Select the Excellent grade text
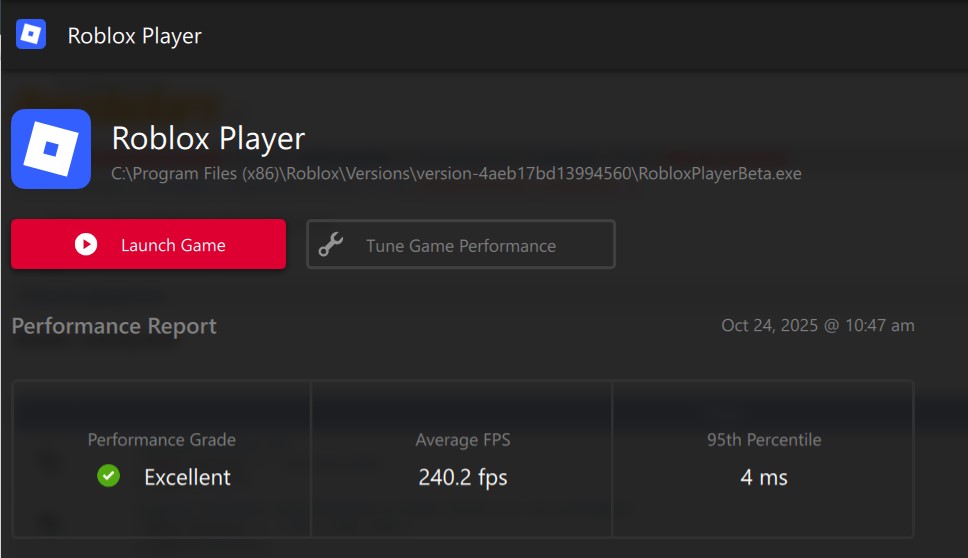Viewport: 968px width, 558px height. [x=187, y=477]
